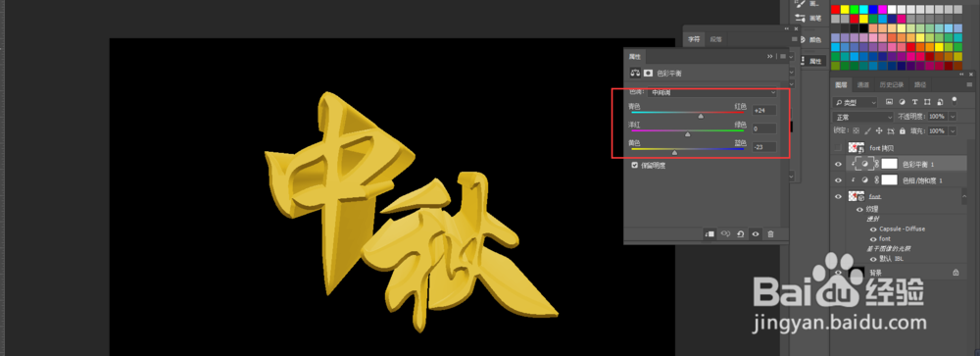Click the yellow-blue slider handle
Viewport: 980px width, 356px height.
pyautogui.click(x=674, y=152)
